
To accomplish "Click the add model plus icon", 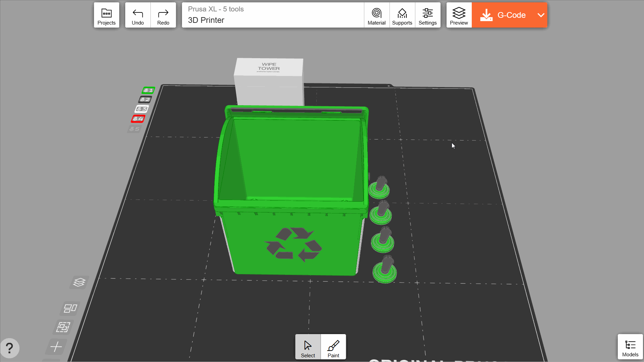I will [56, 347].
